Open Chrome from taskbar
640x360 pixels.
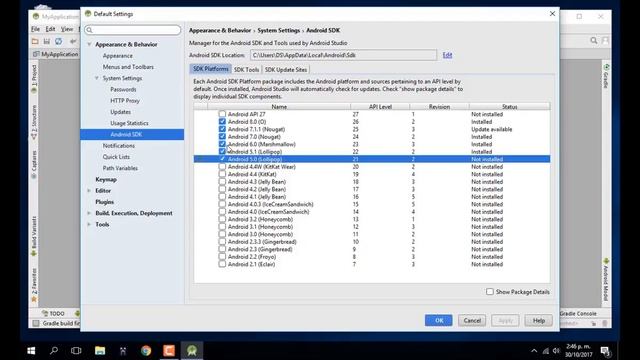[146, 351]
